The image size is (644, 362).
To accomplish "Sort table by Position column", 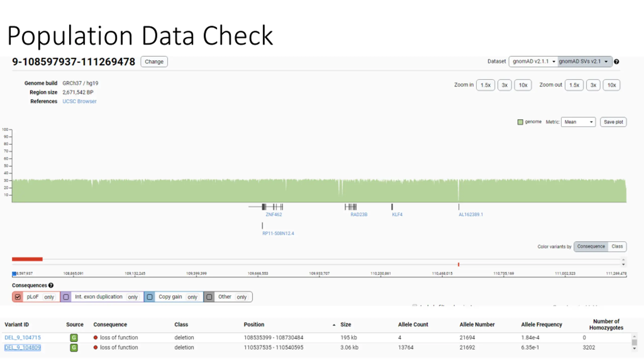I will pos(254,325).
